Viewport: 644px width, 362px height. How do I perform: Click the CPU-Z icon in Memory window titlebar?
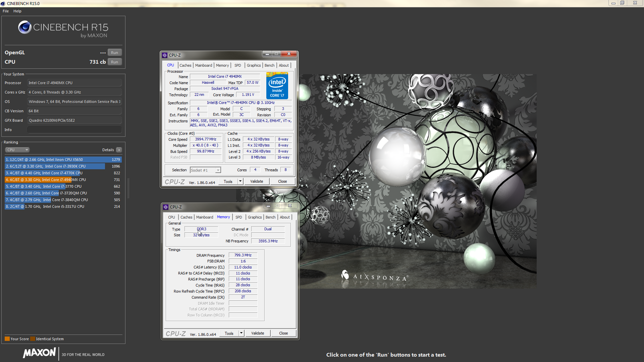click(166, 207)
